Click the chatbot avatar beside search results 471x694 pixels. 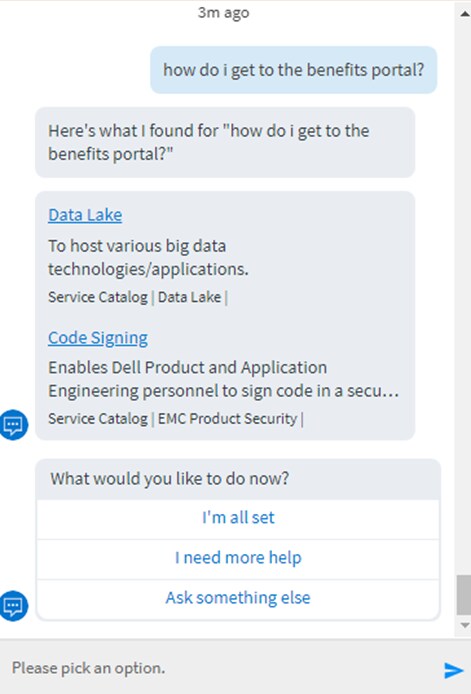click(13, 425)
